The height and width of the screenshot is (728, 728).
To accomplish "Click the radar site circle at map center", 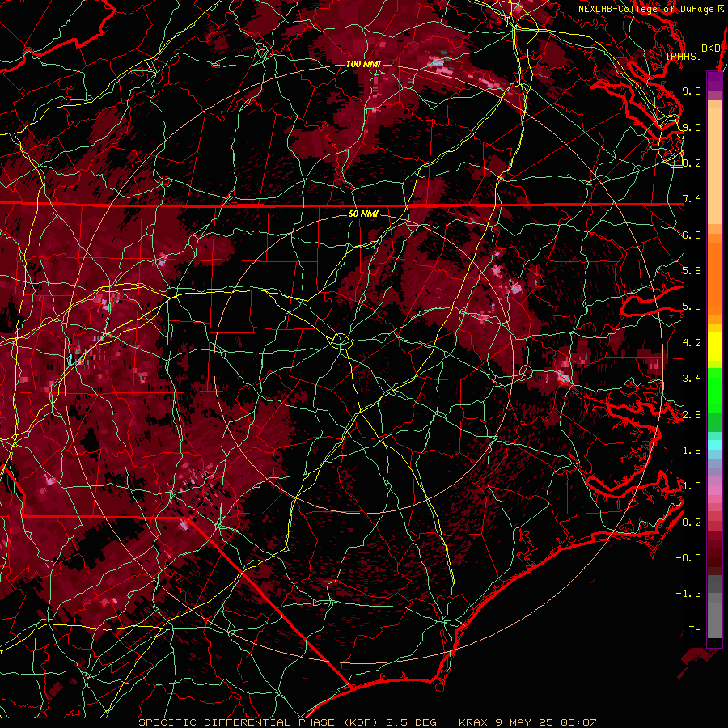I will click(341, 341).
